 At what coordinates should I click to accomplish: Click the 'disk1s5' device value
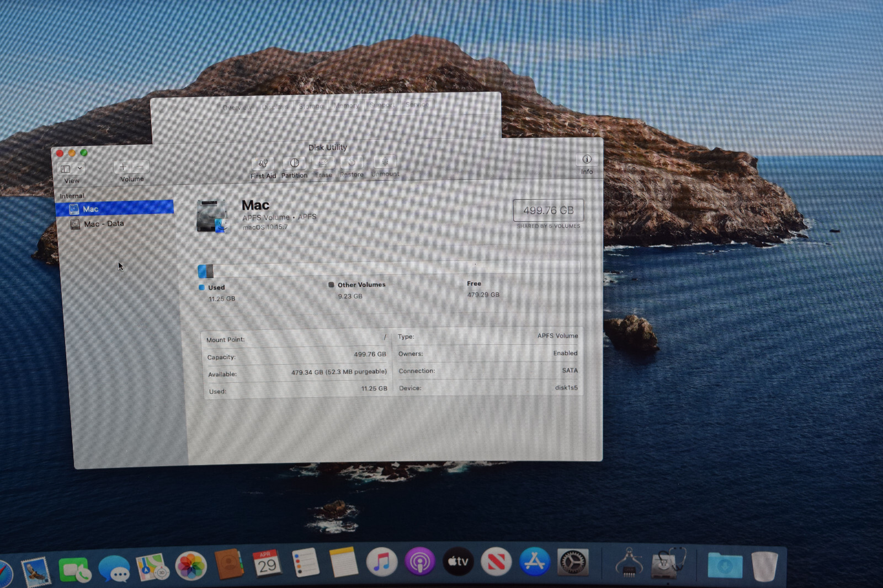566,387
